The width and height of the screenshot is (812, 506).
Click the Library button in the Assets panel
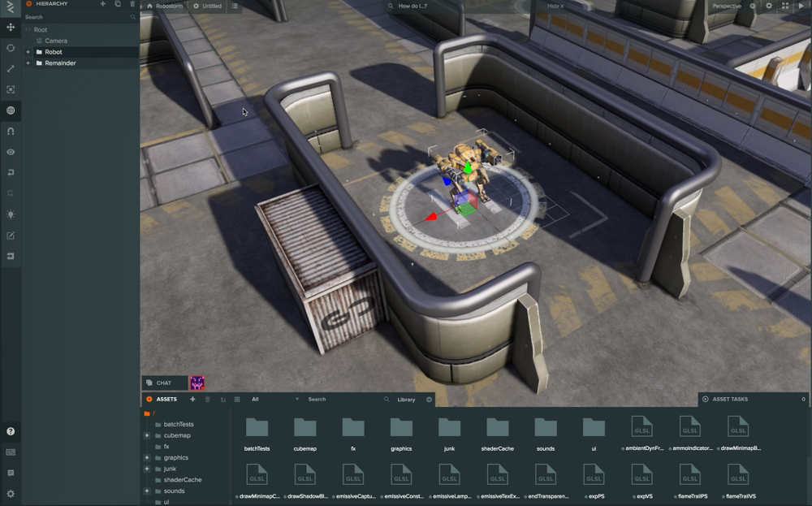[x=406, y=399]
